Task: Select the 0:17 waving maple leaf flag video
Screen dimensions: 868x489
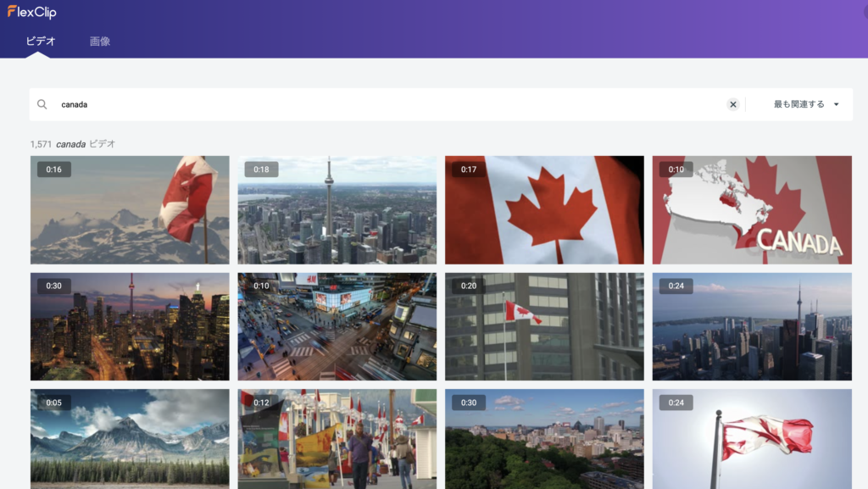Action: click(544, 209)
